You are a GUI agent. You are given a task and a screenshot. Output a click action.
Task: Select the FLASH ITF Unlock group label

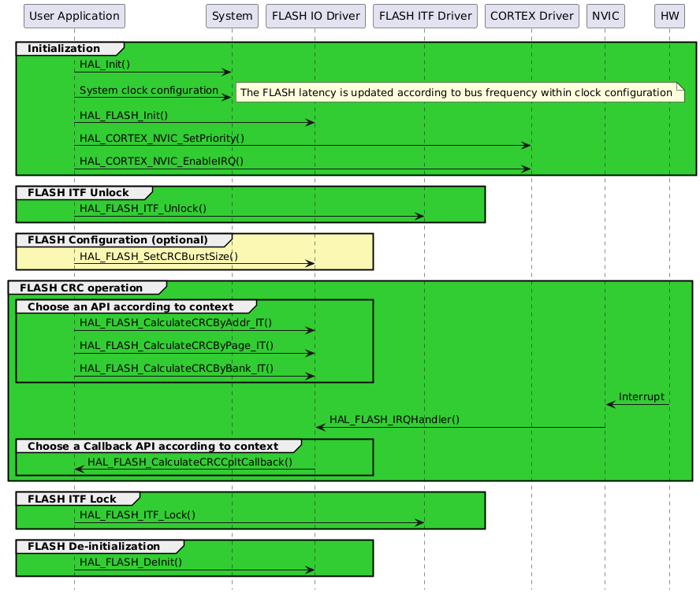(78, 193)
